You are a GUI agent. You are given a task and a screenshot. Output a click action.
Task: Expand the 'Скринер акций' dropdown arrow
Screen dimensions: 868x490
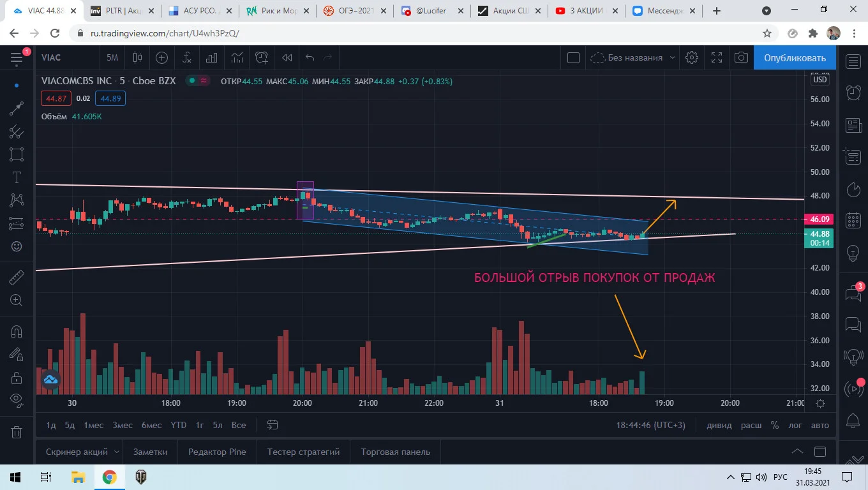117,452
